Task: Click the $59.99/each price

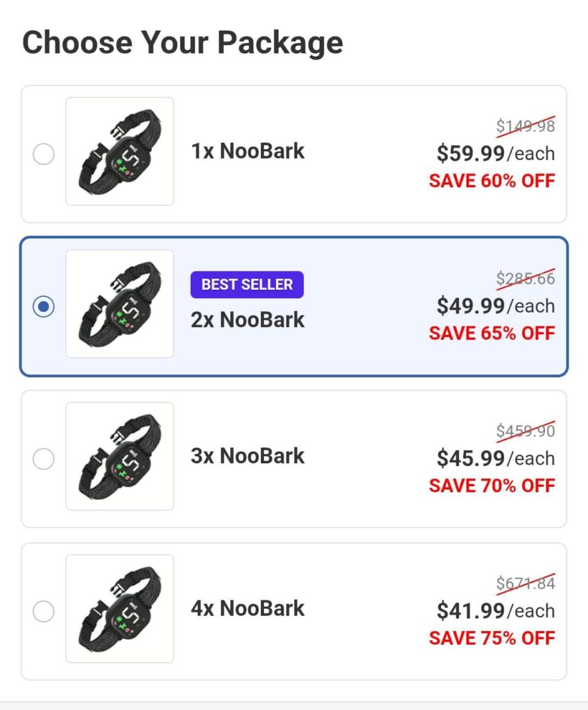Action: coord(495,153)
